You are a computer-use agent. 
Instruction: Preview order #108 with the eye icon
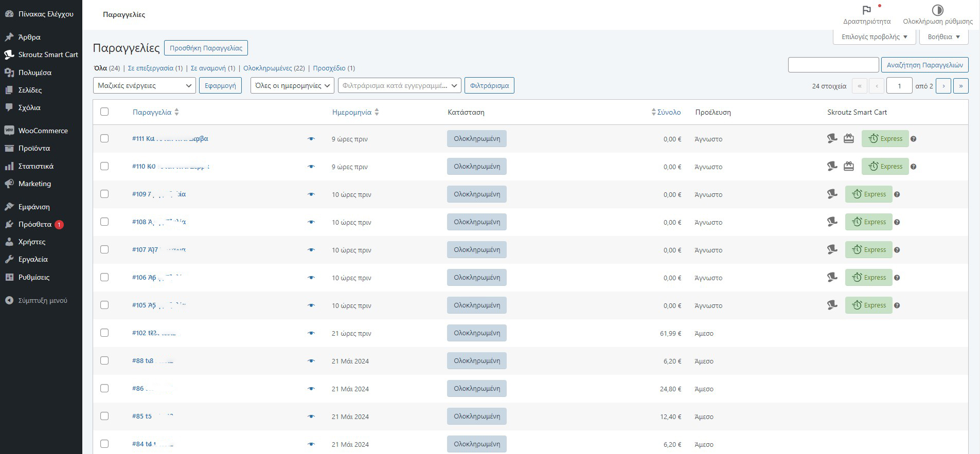(x=311, y=222)
